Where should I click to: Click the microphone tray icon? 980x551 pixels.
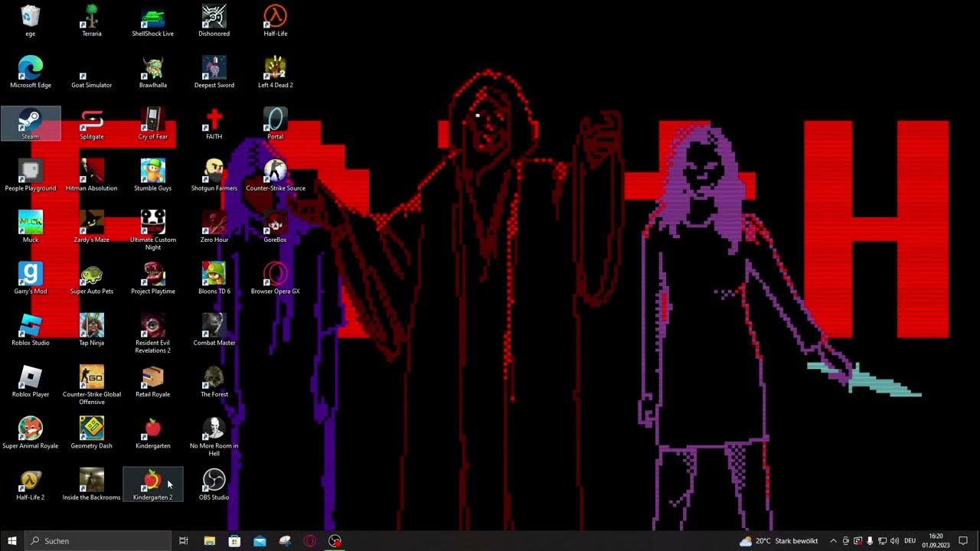point(870,540)
